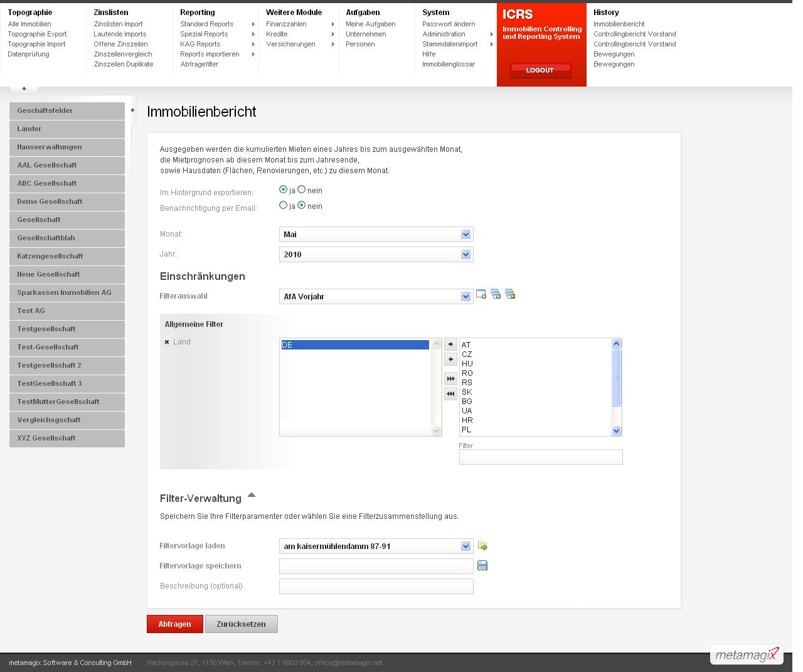Open Alle Immobilien in Topographie menu

[29, 24]
